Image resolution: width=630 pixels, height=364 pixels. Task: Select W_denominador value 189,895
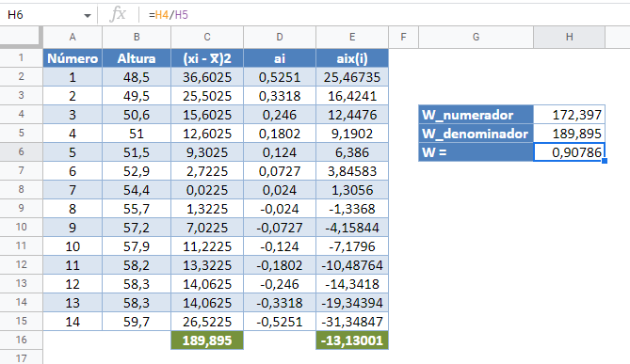click(570, 134)
